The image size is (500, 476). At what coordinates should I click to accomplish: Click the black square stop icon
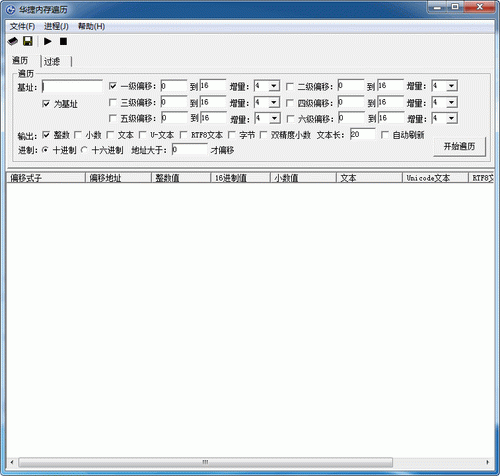tap(63, 41)
